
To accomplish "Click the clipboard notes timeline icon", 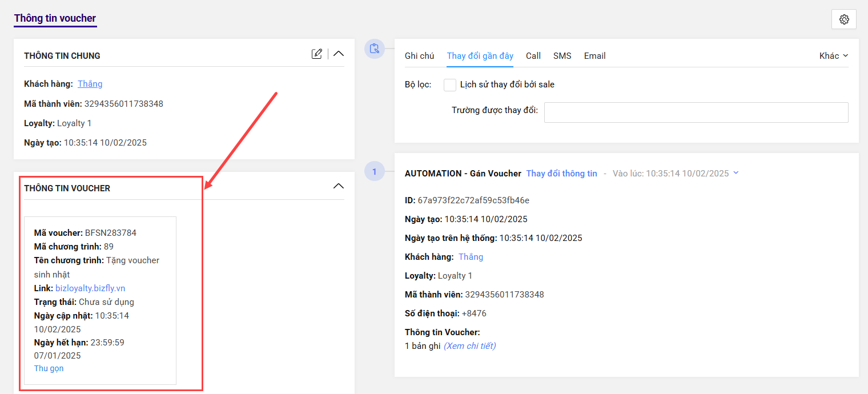I will coord(375,49).
